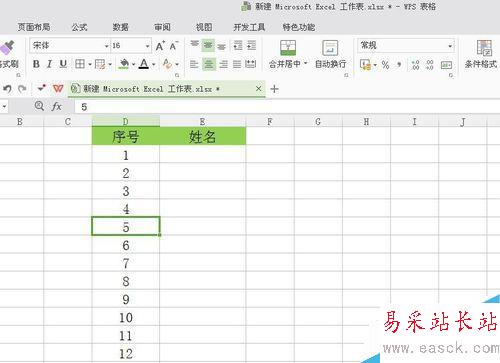This screenshot has height=363, width=500.
Task: Increase font size with the A+ icon
Action: [160, 46]
